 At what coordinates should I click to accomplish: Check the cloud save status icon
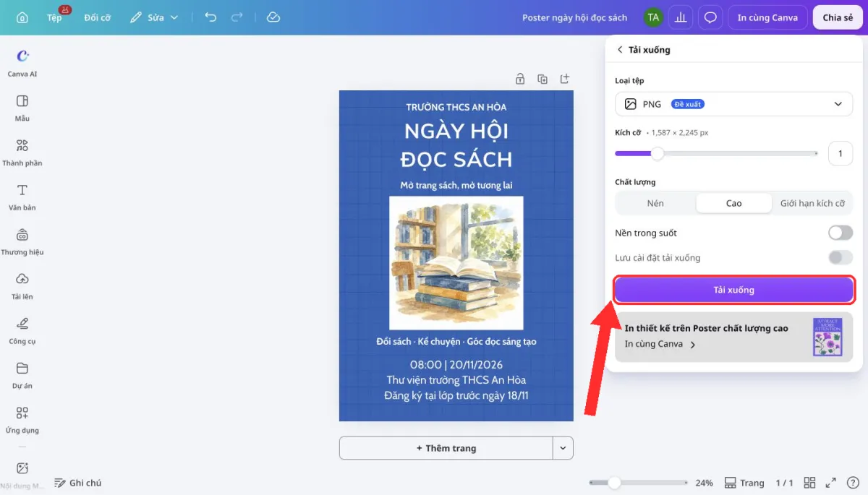tap(273, 17)
